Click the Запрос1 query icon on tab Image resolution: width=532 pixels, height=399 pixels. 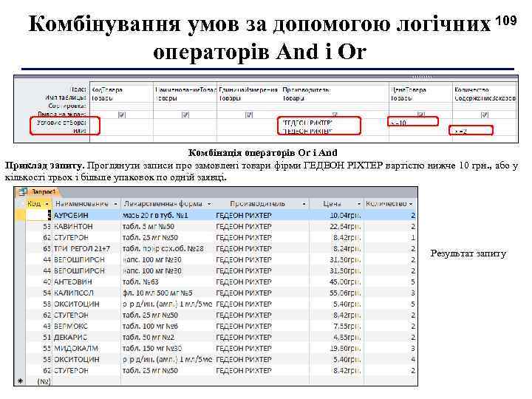point(23,191)
